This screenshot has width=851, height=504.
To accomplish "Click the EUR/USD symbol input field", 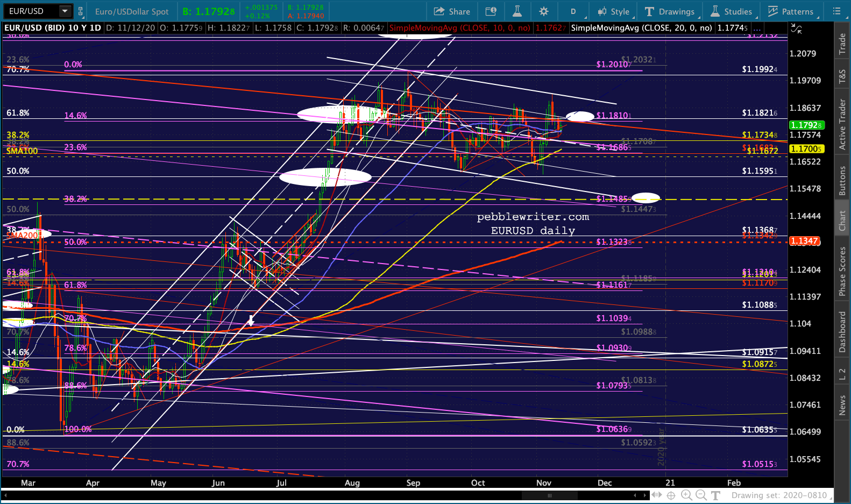I will click(x=32, y=11).
